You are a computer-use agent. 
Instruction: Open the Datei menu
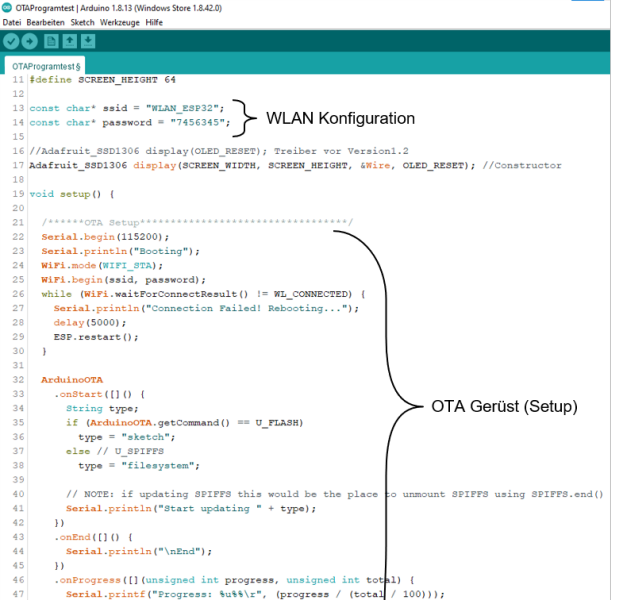pyautogui.click(x=13, y=22)
